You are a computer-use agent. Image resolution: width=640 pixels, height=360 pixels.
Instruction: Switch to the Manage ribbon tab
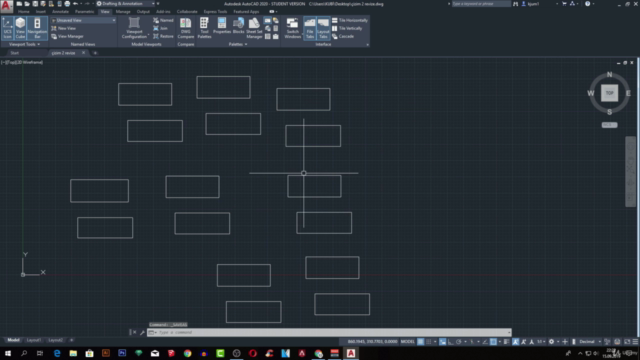pyautogui.click(x=123, y=12)
